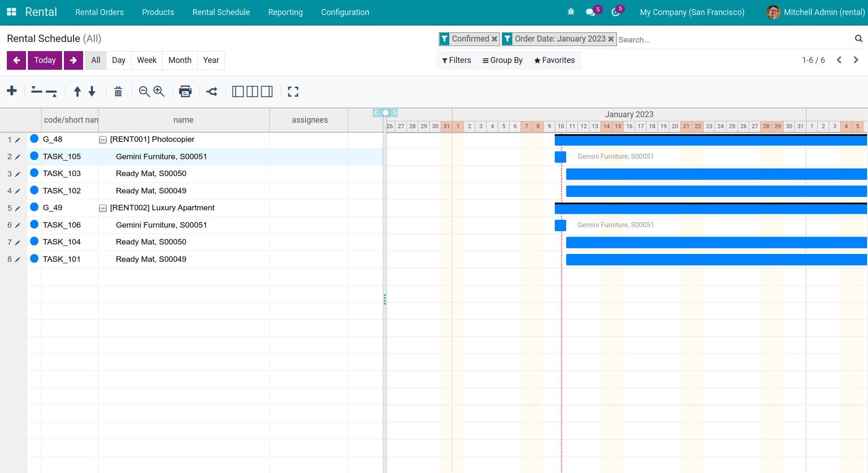
Task: Open the Reporting menu
Action: pyautogui.click(x=285, y=12)
